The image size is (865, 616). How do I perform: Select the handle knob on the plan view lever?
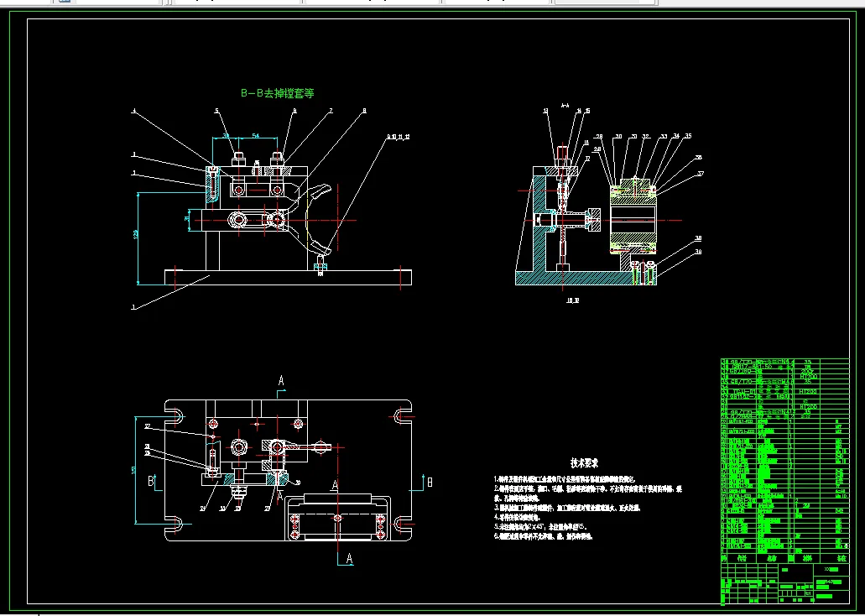tap(321, 446)
